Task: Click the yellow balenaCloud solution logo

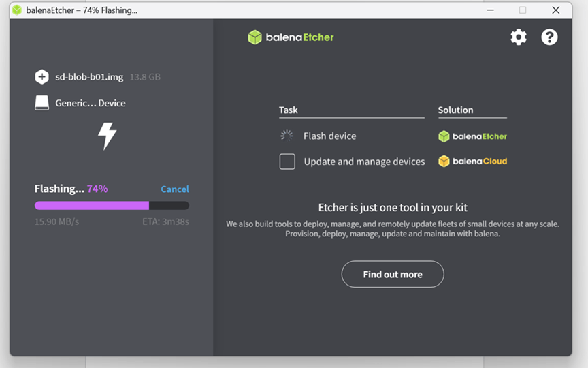Action: (472, 162)
